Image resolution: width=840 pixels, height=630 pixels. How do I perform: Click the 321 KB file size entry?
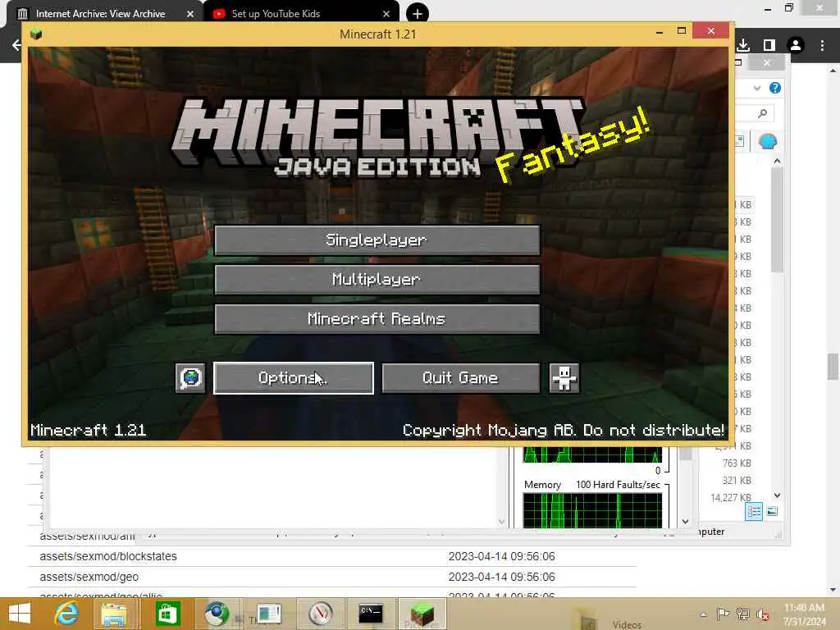point(737,480)
